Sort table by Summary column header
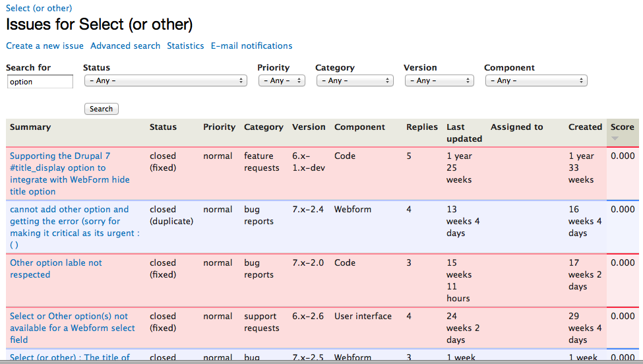This screenshot has width=643, height=364. (x=30, y=127)
